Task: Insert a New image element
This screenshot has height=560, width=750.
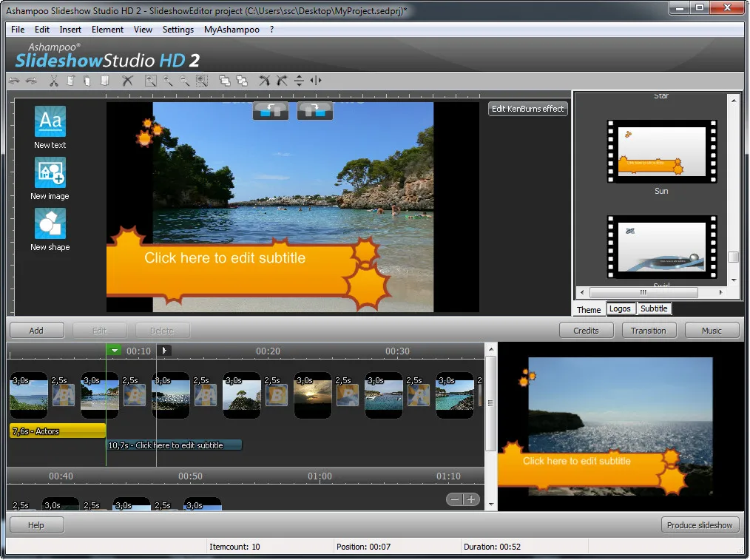Action: 50,178
